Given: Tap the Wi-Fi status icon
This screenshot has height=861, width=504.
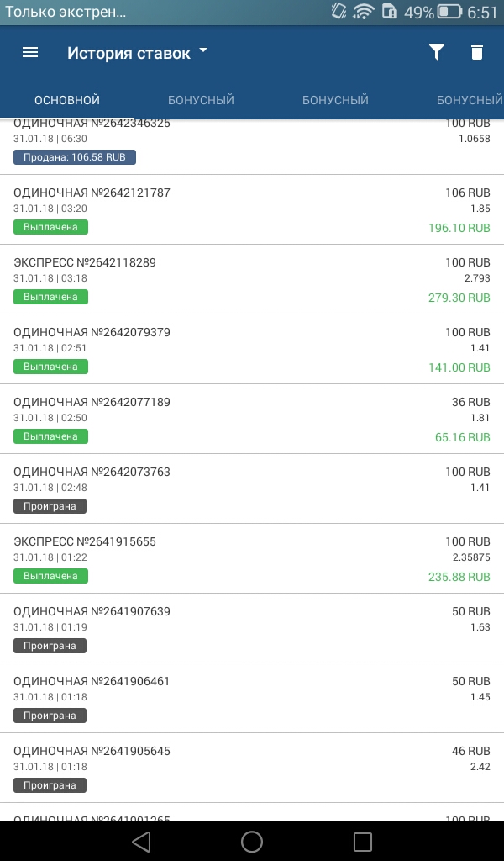Looking at the screenshot, I should pos(363,12).
